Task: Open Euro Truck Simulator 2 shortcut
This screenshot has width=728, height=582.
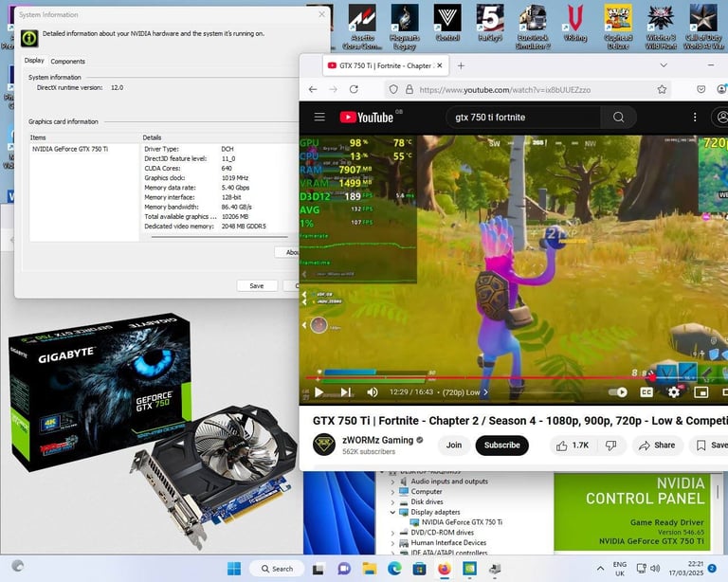Action: point(533,27)
